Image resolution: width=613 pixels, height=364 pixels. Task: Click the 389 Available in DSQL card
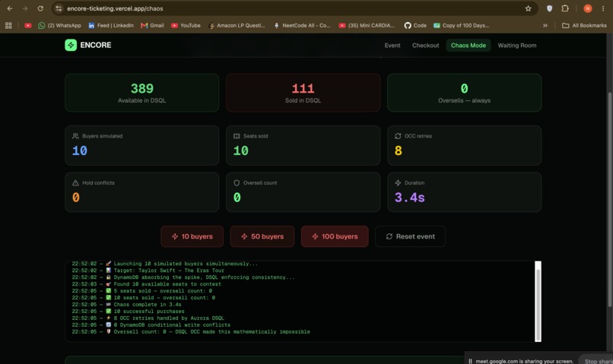point(142,93)
